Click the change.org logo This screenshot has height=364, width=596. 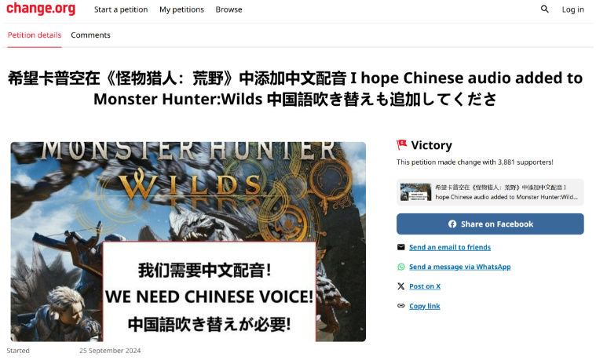click(41, 9)
